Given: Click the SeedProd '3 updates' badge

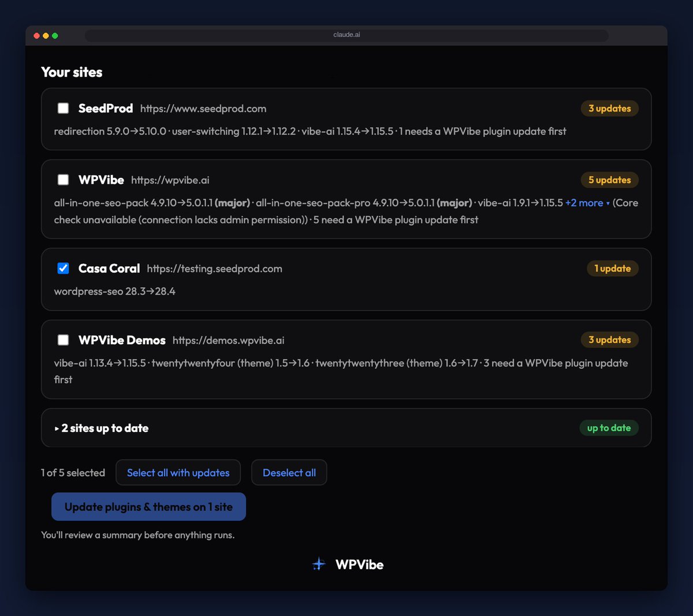Looking at the screenshot, I should [x=610, y=109].
